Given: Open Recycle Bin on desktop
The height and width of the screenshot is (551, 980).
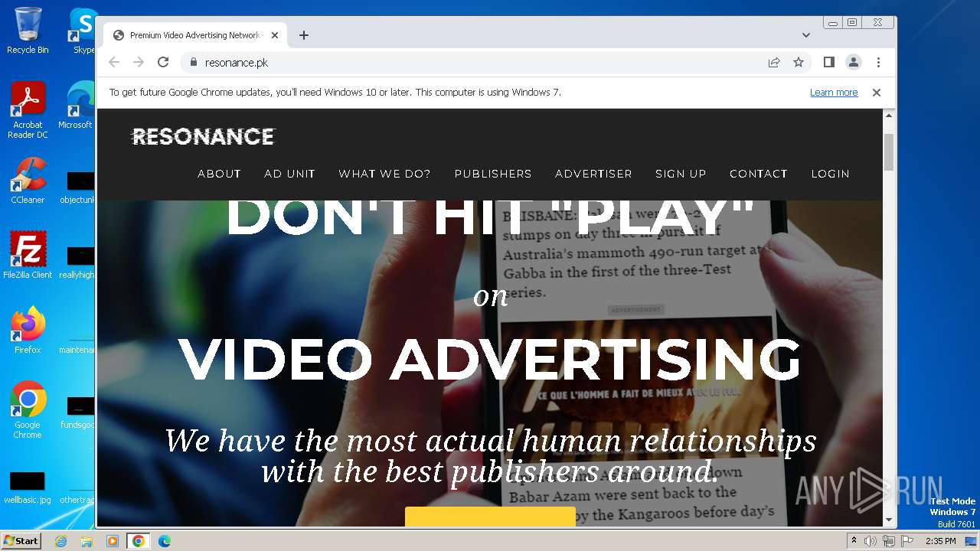Looking at the screenshot, I should [x=28, y=31].
